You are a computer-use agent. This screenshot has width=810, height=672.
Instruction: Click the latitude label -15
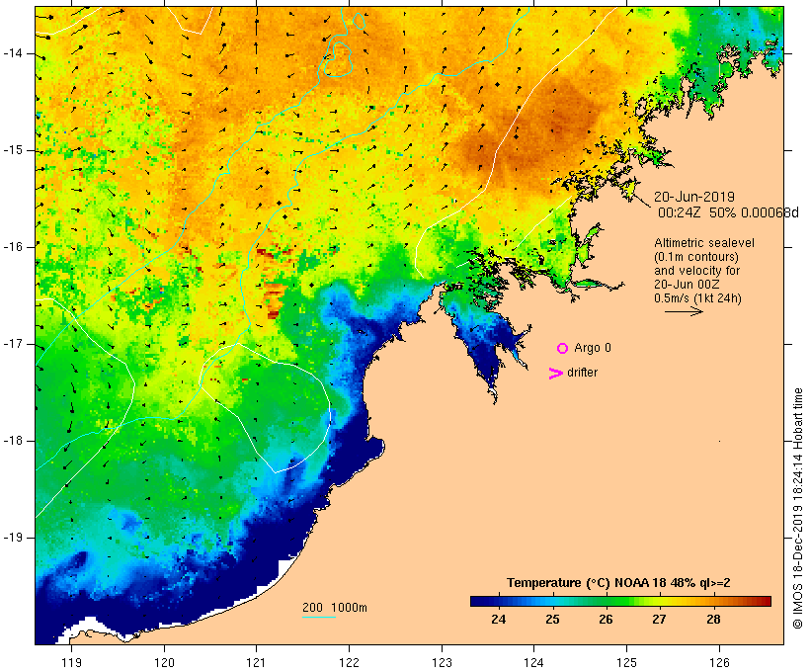tap(13, 150)
